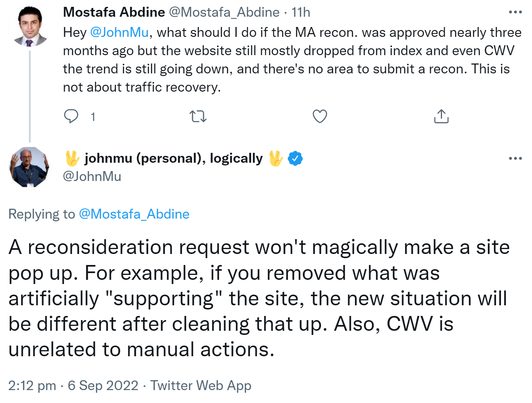Click the 11h timestamp on Mostafa's tweet

click(301, 12)
